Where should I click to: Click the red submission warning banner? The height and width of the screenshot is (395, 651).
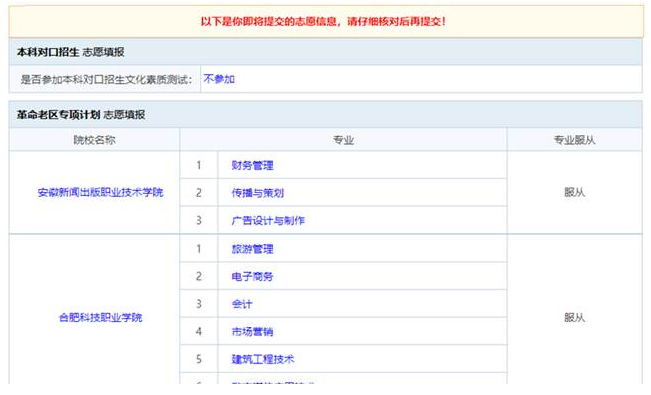pyautogui.click(x=326, y=22)
